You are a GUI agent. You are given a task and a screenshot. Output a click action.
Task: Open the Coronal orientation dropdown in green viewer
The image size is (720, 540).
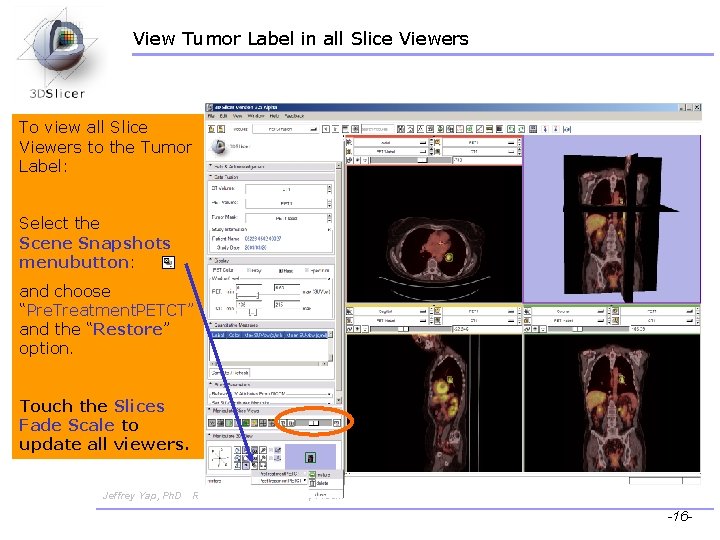tap(567, 311)
